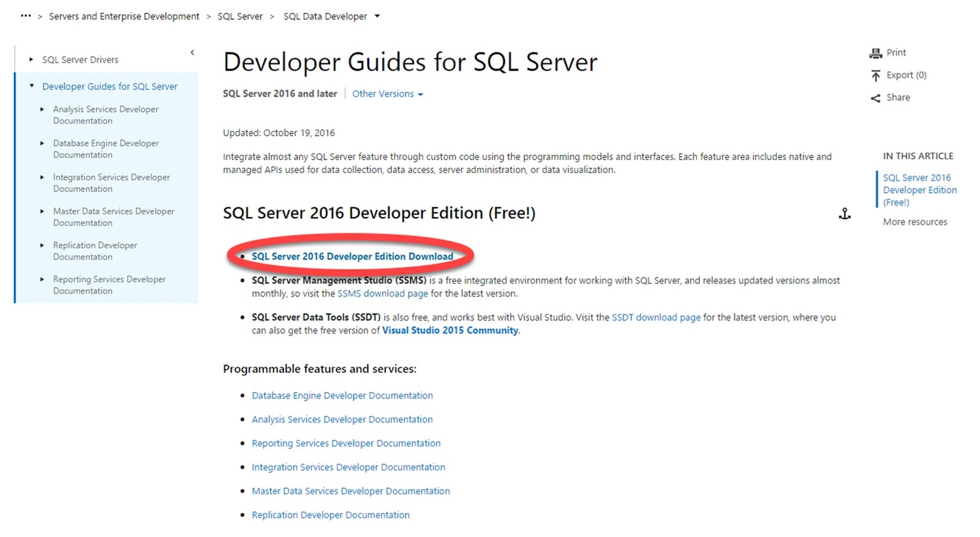The width and height of the screenshot is (980, 537).
Task: Open Database Engine Developer Documentation in sidebar
Action: (x=105, y=149)
